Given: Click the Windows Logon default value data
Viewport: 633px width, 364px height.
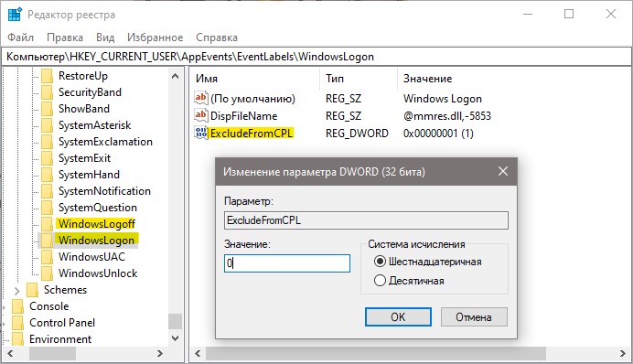Looking at the screenshot, I should [x=443, y=99].
